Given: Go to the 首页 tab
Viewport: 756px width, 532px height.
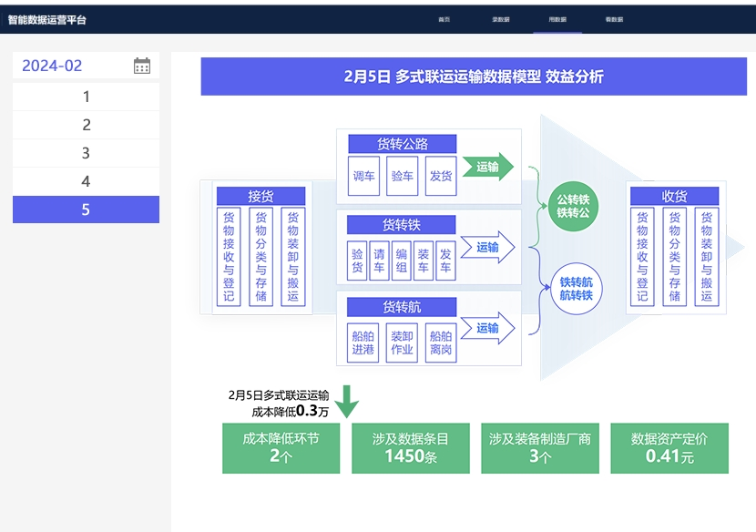Looking at the screenshot, I should click(444, 19).
